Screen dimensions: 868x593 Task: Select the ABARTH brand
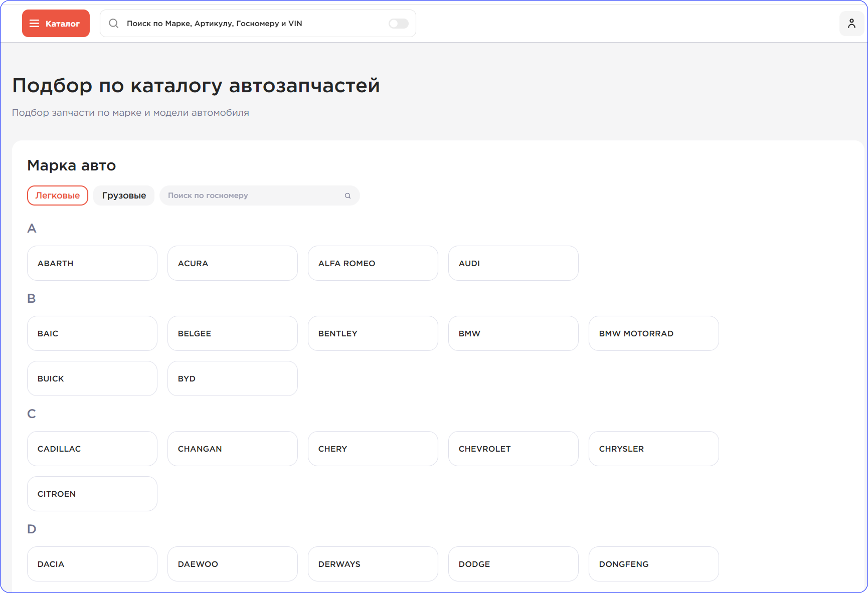[x=92, y=263]
